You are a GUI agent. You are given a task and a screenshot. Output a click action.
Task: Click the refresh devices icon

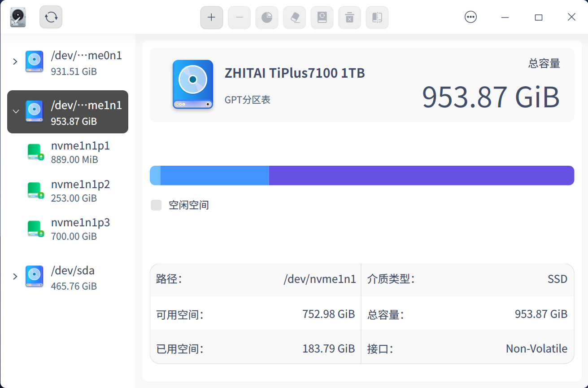pos(51,17)
